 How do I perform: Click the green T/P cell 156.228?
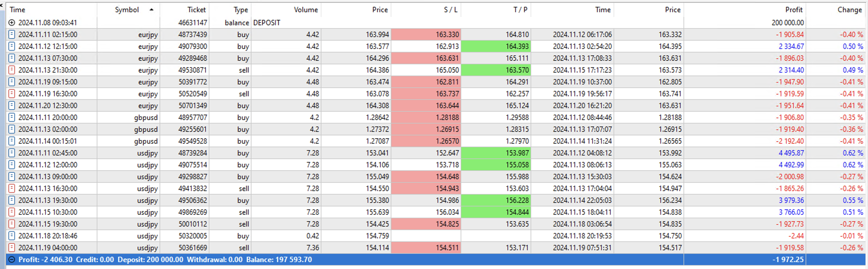(496, 200)
